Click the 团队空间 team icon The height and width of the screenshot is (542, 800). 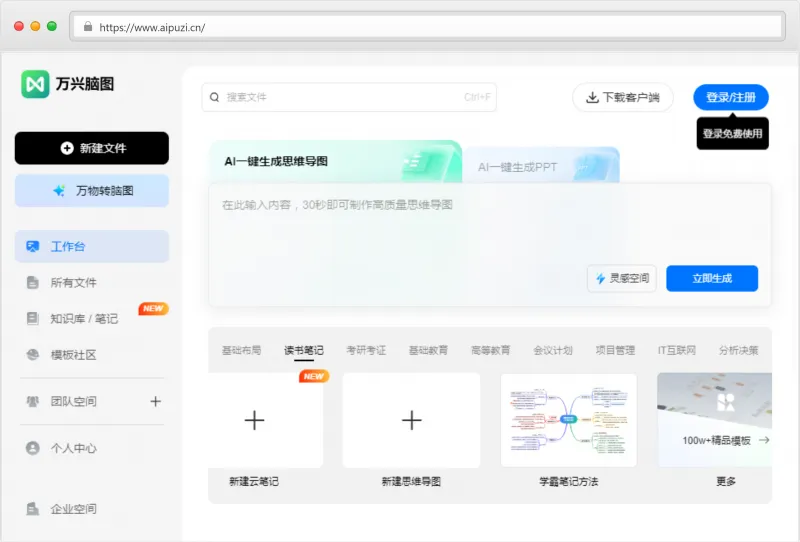(x=33, y=402)
